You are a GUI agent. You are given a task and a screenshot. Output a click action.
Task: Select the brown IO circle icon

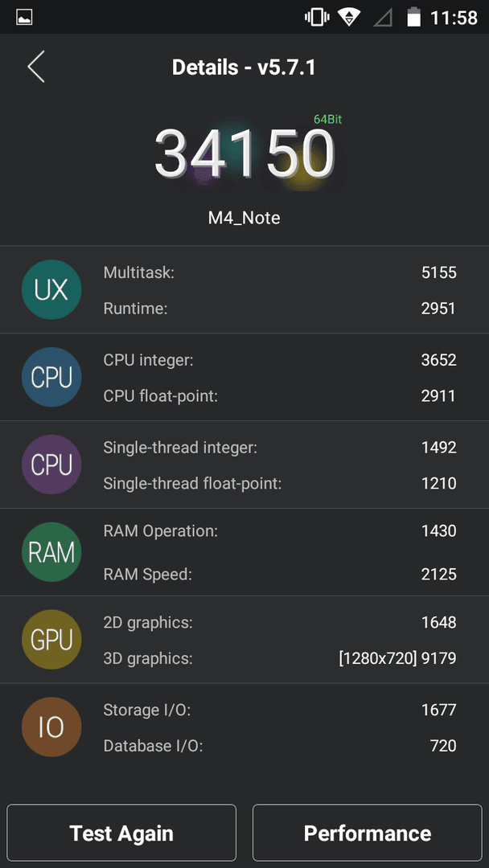click(51, 727)
